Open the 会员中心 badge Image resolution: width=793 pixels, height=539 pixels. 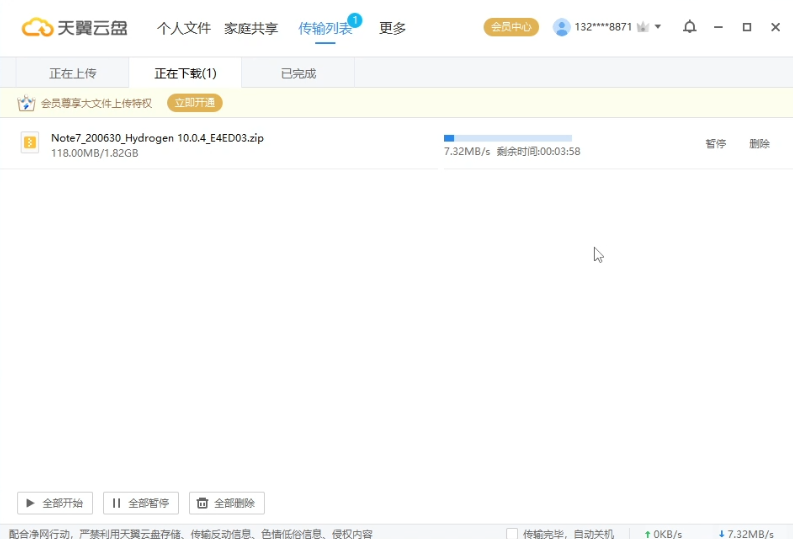(x=511, y=27)
